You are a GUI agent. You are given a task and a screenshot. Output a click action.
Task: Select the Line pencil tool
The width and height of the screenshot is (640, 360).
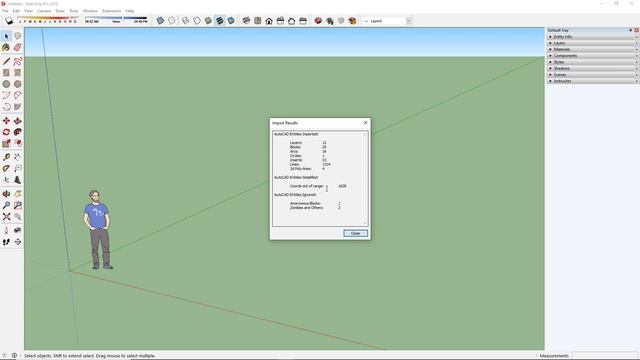tap(6, 62)
